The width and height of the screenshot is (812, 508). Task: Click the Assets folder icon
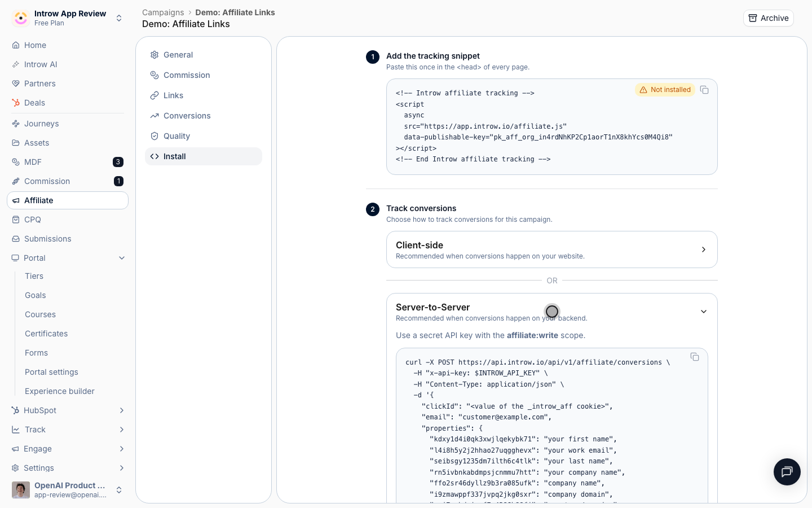click(16, 143)
